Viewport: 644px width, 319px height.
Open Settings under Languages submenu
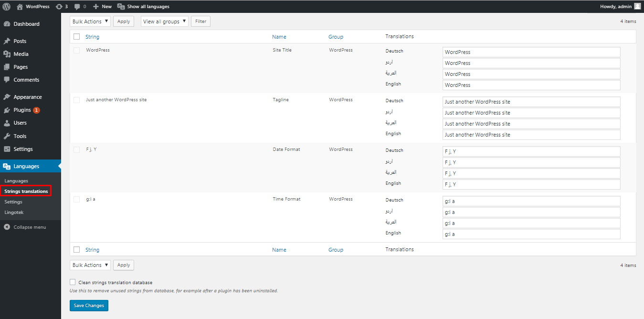[13, 202]
